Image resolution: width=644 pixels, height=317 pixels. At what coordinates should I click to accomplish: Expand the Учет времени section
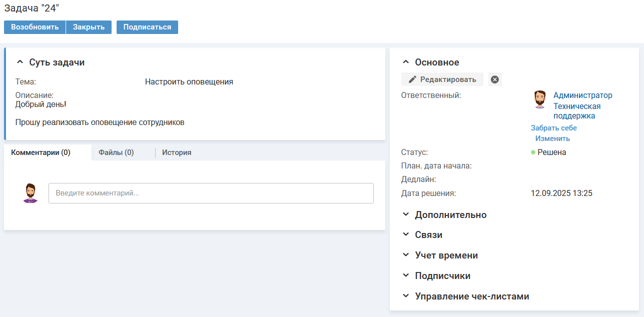click(406, 255)
